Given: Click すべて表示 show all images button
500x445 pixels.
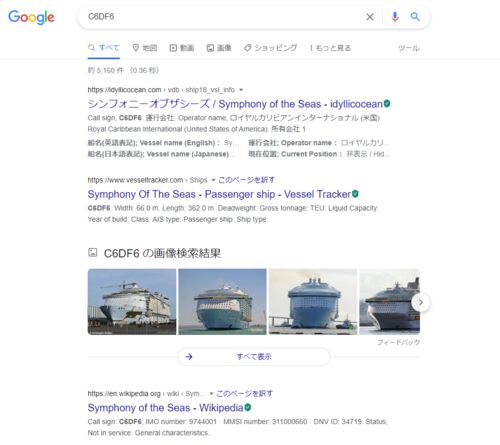Looking at the screenshot, I should (254, 357).
